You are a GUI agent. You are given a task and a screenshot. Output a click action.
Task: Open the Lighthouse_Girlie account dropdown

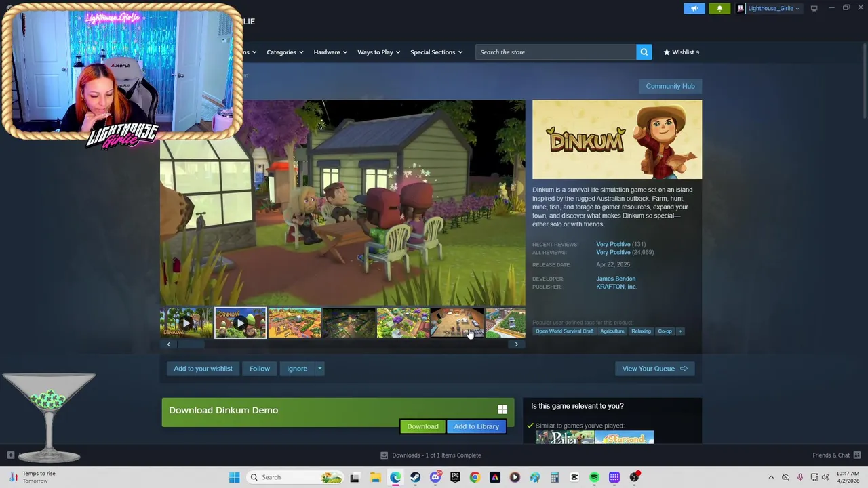(773, 8)
